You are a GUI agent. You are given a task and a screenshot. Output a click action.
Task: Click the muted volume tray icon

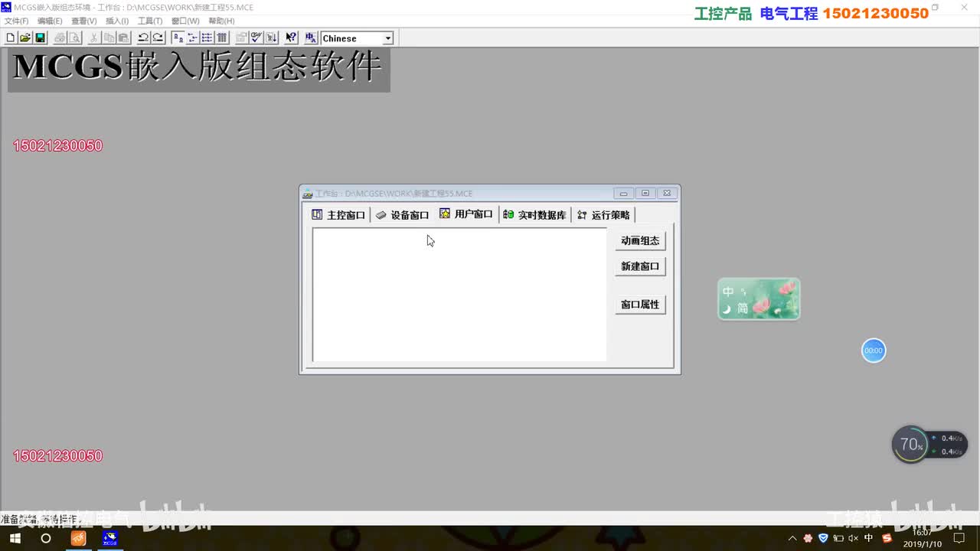[853, 539]
